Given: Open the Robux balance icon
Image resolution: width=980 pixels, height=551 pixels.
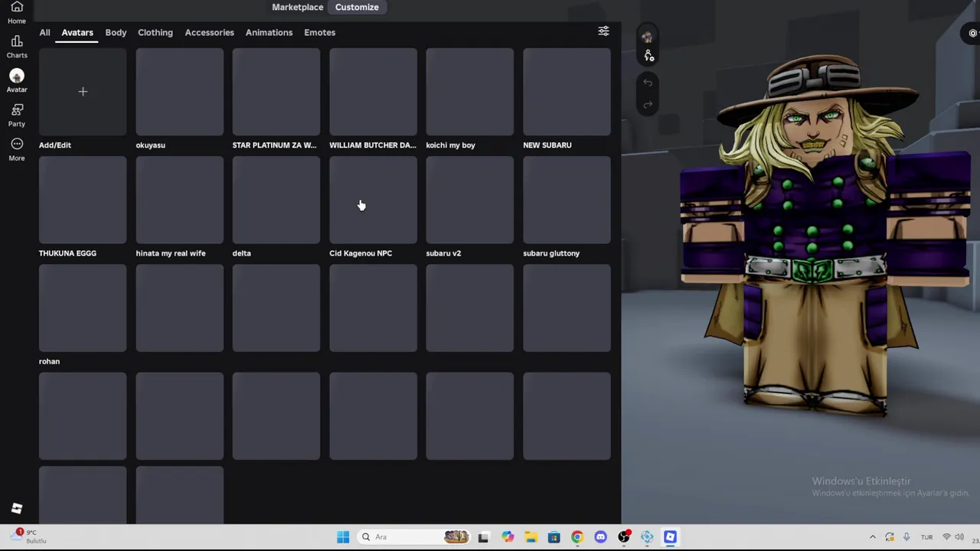Looking at the screenshot, I should click(972, 33).
